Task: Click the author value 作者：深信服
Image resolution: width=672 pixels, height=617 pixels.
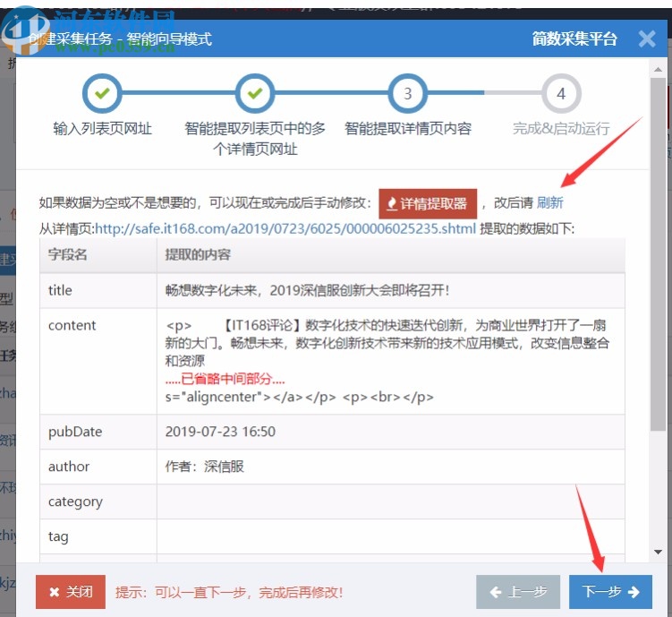Action: [204, 467]
